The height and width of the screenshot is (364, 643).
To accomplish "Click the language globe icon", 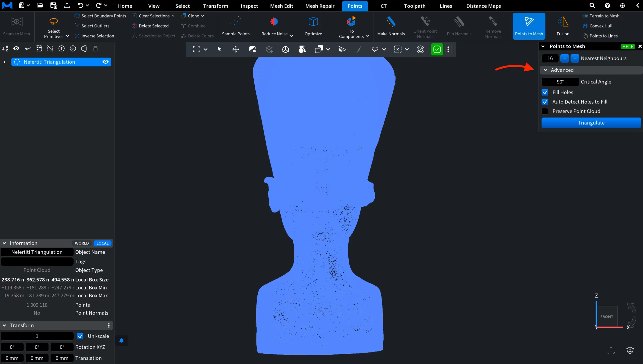I will tap(622, 6).
